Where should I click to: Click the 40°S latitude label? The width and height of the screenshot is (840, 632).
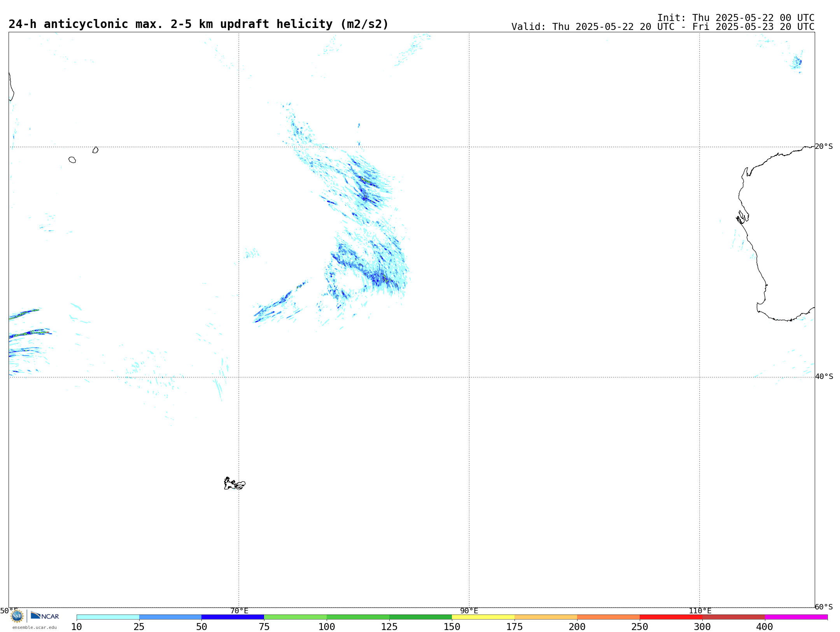pyautogui.click(x=824, y=377)
